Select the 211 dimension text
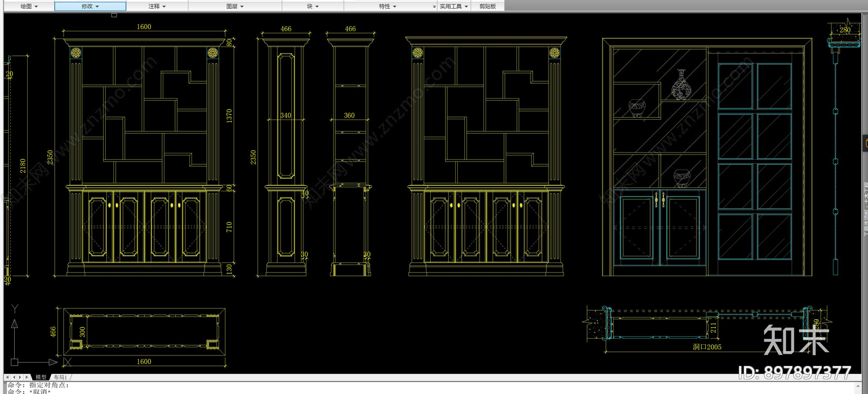Screen dimensions: 868x394 click(x=713, y=327)
